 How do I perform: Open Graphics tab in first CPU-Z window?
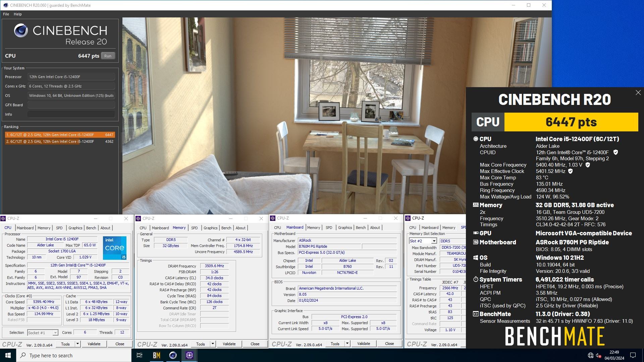coord(75,228)
